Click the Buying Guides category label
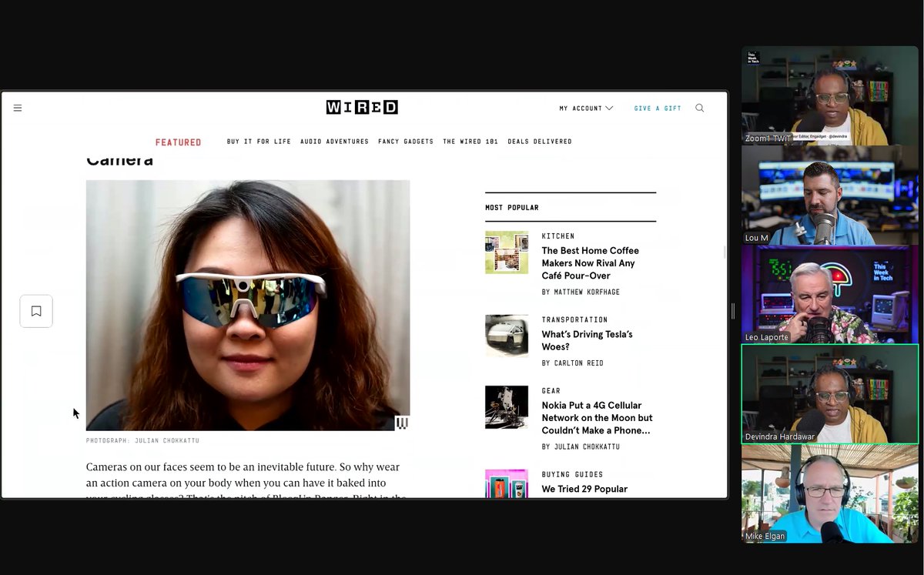The image size is (924, 575). point(572,475)
